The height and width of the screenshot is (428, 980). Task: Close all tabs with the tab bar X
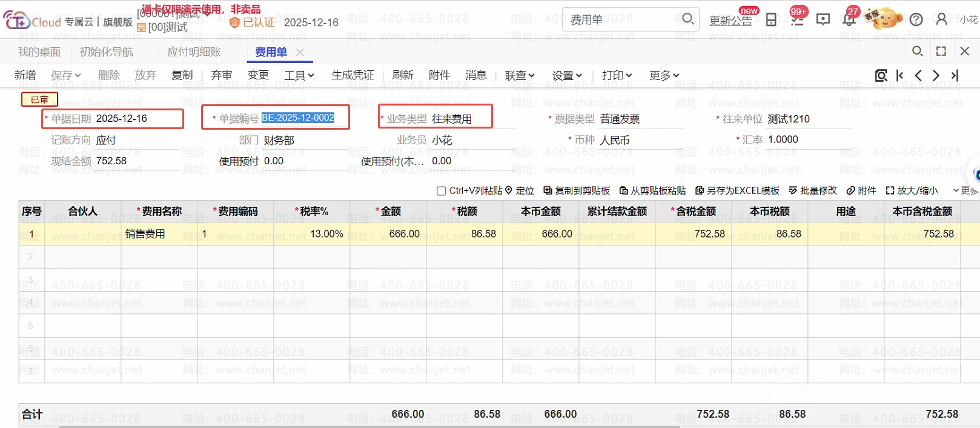[x=965, y=52]
